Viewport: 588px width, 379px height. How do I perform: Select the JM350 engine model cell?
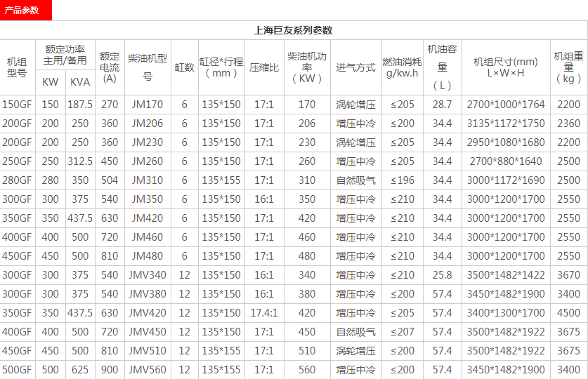click(148, 199)
